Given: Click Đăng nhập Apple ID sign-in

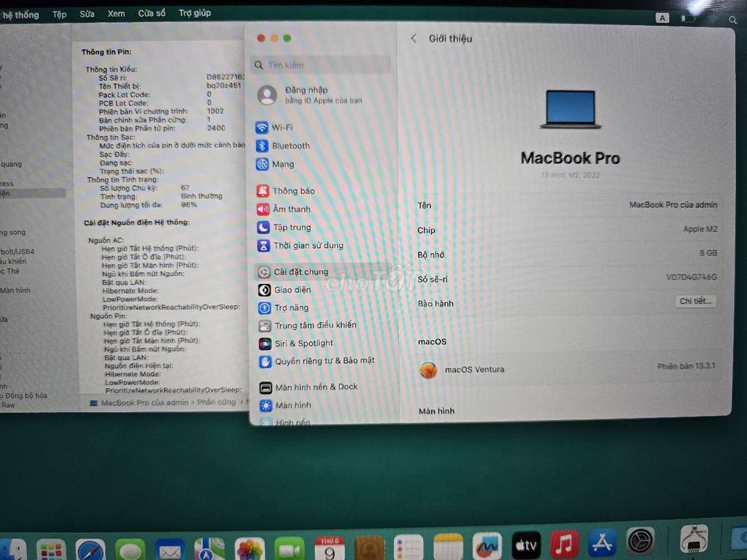Looking at the screenshot, I should pos(310,95).
